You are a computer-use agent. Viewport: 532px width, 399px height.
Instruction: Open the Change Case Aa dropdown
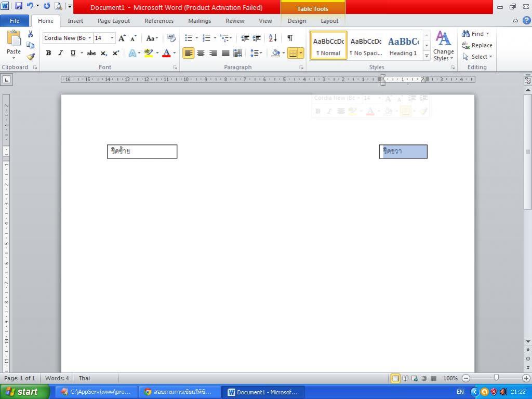coord(152,38)
